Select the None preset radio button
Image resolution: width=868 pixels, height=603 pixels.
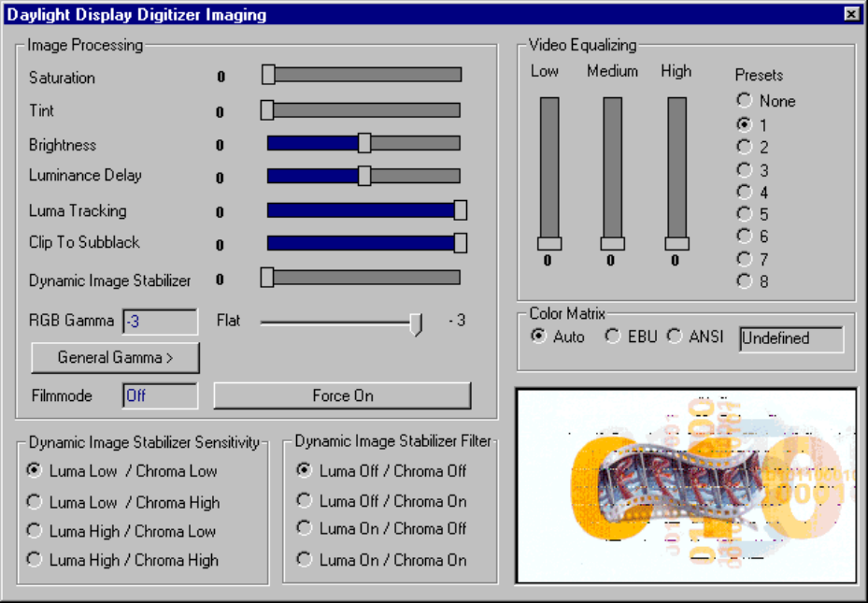coord(744,100)
